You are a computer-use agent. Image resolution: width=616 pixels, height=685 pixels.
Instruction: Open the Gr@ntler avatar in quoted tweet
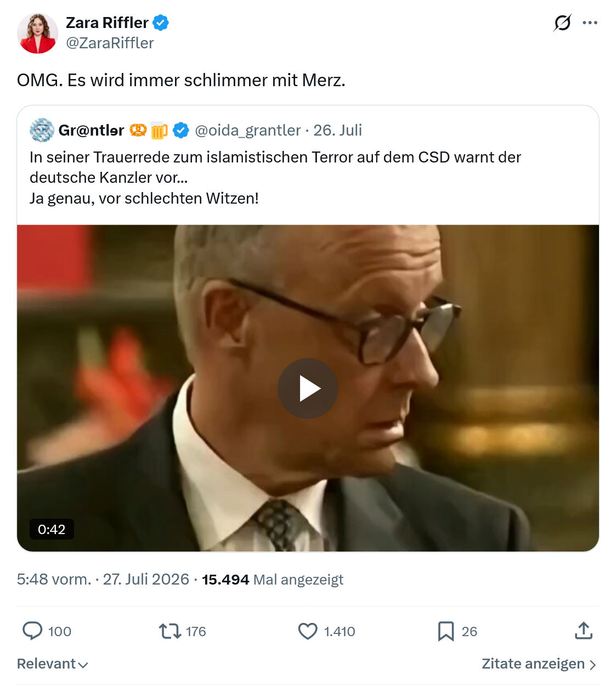[42, 130]
